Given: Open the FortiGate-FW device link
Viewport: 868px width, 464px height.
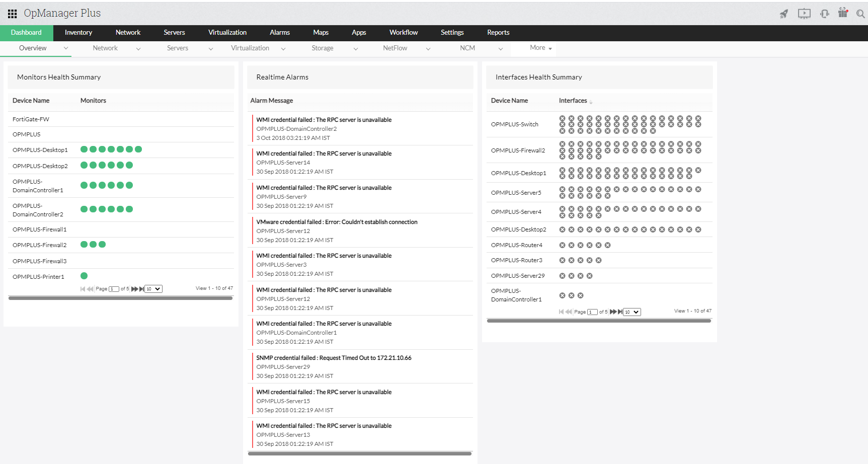Looking at the screenshot, I should 31,119.
